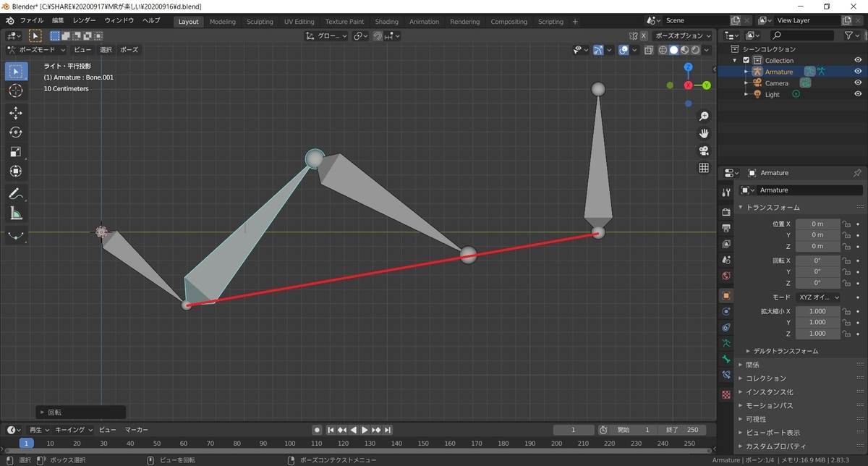Open the Pose Mode dropdown
Viewport: 868px width, 466px height.
tap(36, 50)
